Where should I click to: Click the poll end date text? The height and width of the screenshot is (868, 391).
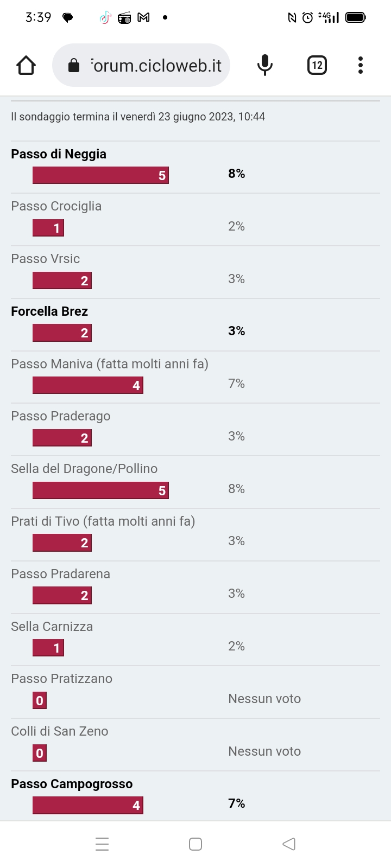pyautogui.click(x=138, y=117)
